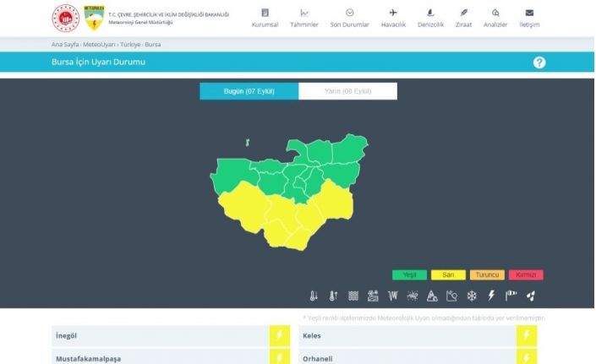Click the Kırmızı red legend swatch
This screenshot has width=596, height=364.
[526, 274]
